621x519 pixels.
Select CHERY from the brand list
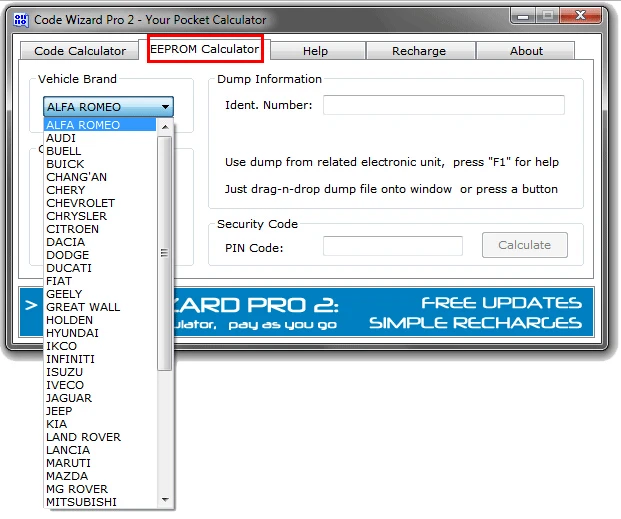tap(100, 190)
